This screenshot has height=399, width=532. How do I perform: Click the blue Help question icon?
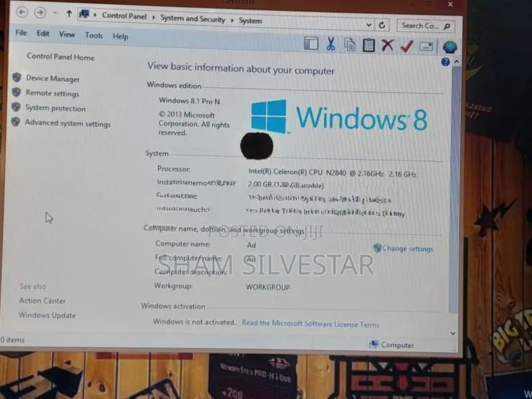click(445, 62)
